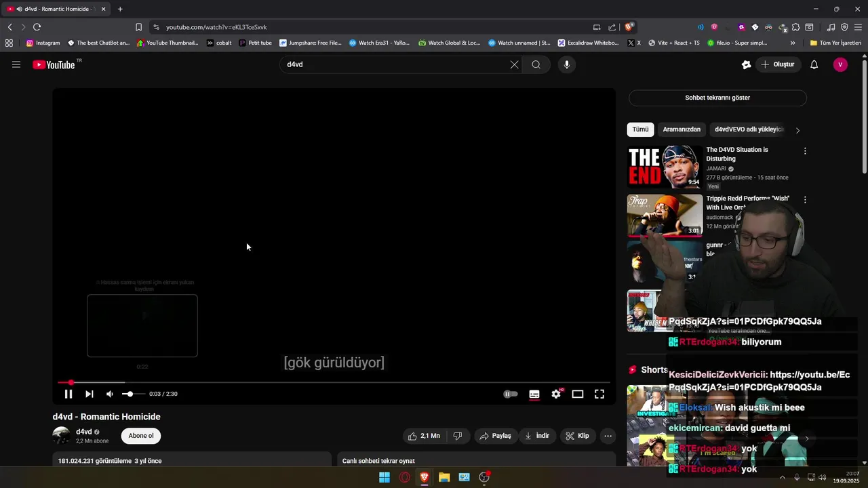
Task: Create a clip with the Klip button
Action: pos(578,436)
